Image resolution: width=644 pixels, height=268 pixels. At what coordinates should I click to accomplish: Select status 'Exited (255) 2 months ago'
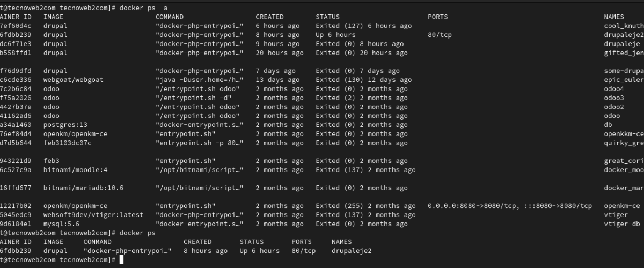365,206
